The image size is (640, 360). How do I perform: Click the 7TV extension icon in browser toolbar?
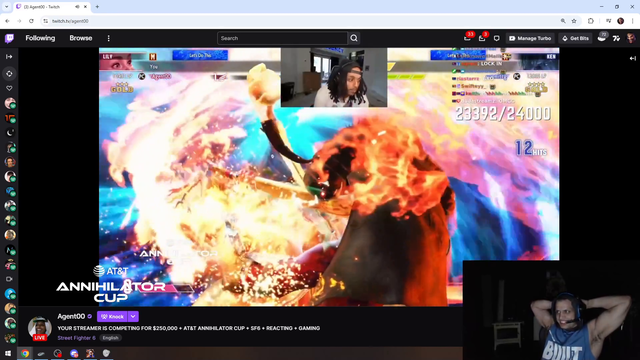pos(609,21)
